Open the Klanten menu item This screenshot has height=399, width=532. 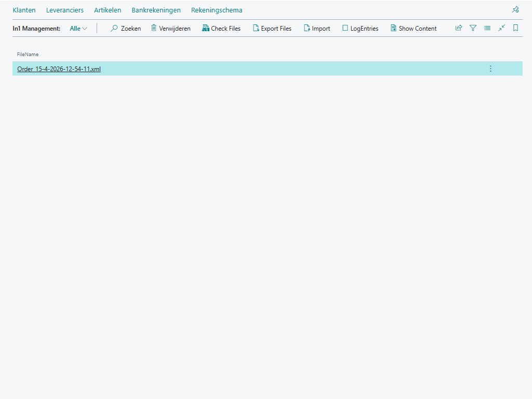click(24, 10)
